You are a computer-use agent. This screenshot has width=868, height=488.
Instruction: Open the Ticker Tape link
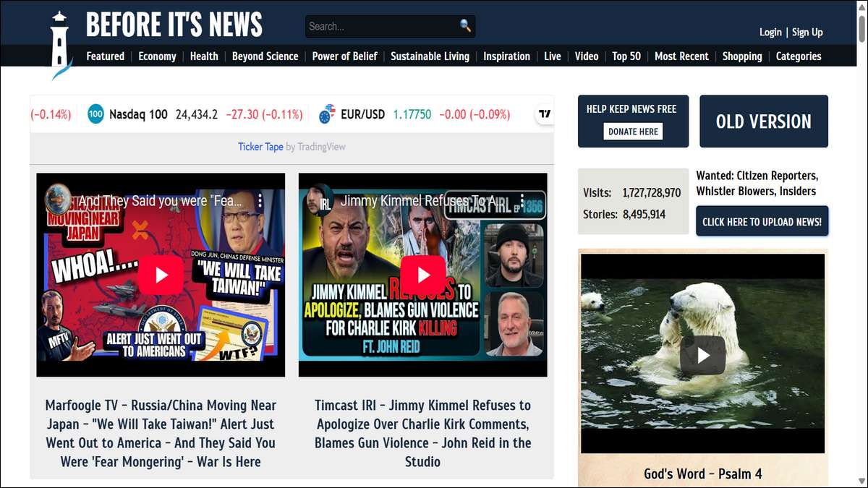(260, 147)
